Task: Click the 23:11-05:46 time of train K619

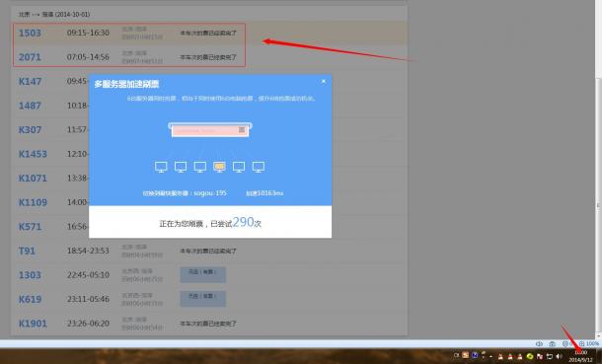Action: pos(88,299)
